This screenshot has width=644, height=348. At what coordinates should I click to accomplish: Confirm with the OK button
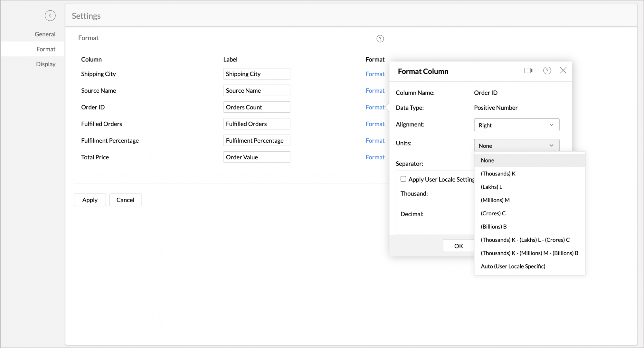[458, 246]
